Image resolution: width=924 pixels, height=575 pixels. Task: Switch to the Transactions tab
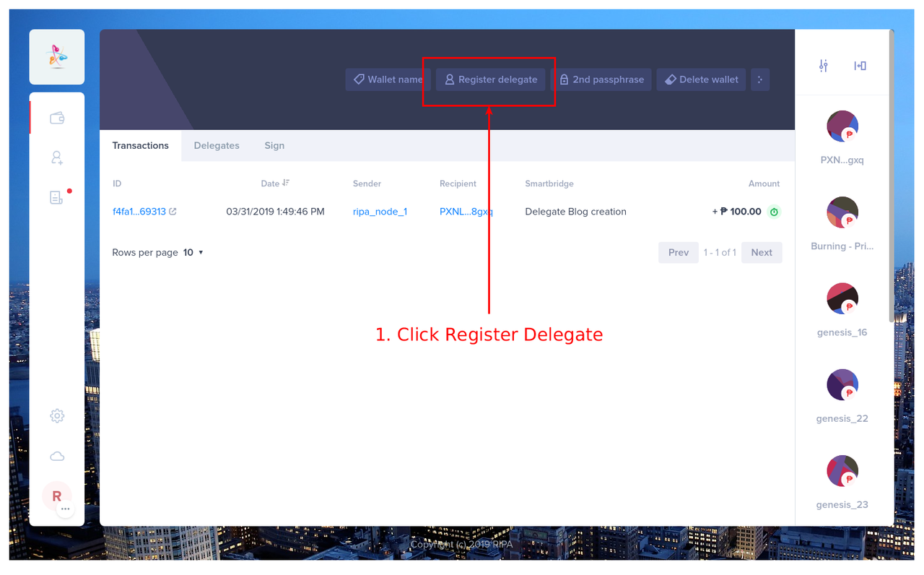point(141,145)
